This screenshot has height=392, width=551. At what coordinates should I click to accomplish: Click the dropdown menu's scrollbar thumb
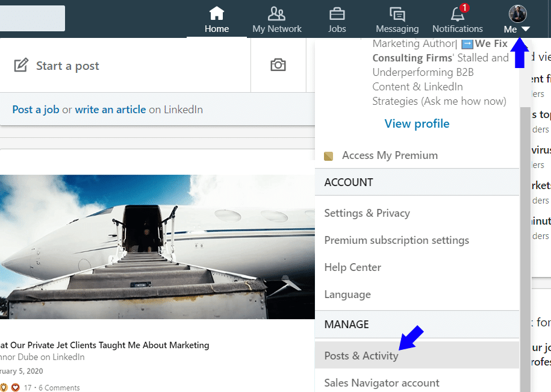pyautogui.click(x=525, y=249)
